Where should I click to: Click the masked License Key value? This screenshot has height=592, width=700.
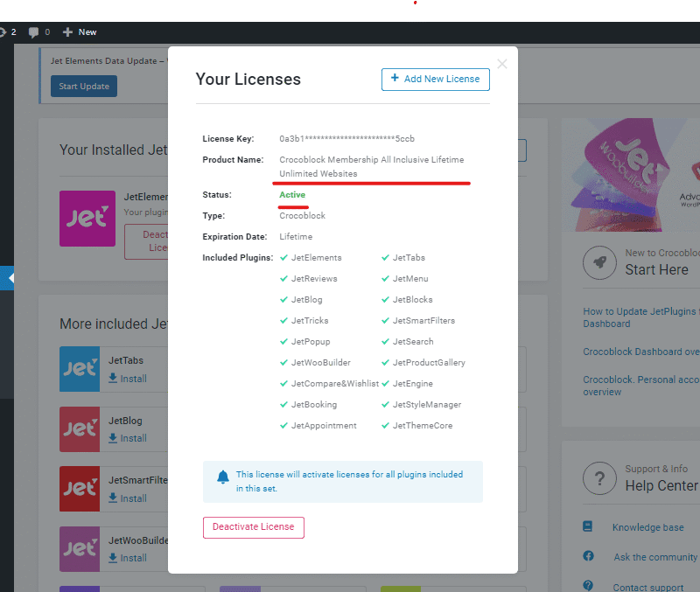(346, 139)
